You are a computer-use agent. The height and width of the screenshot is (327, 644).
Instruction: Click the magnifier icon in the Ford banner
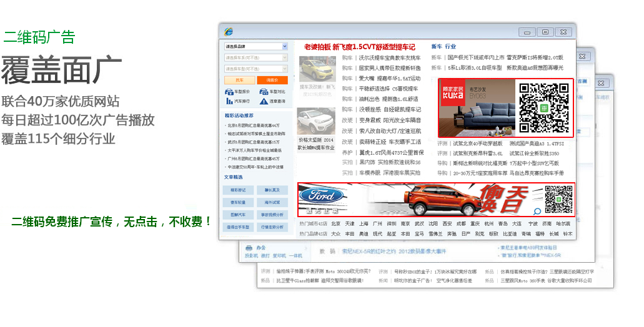(537, 212)
